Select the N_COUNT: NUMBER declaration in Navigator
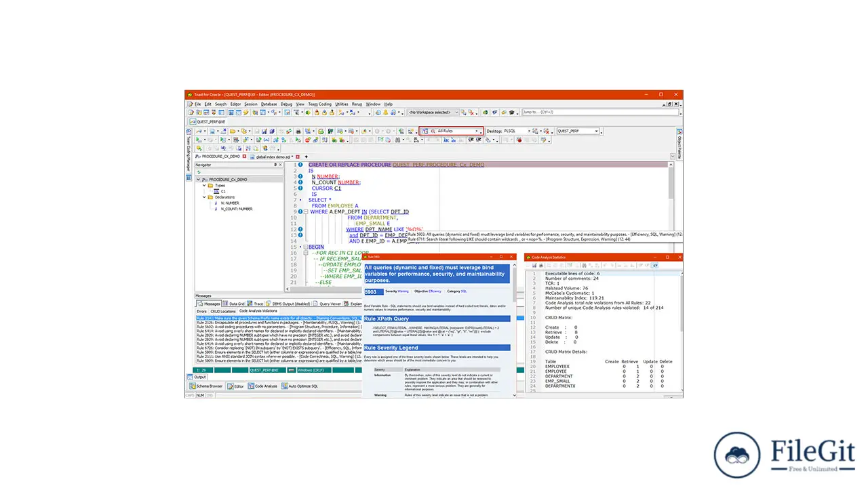868x488 pixels. point(238,209)
